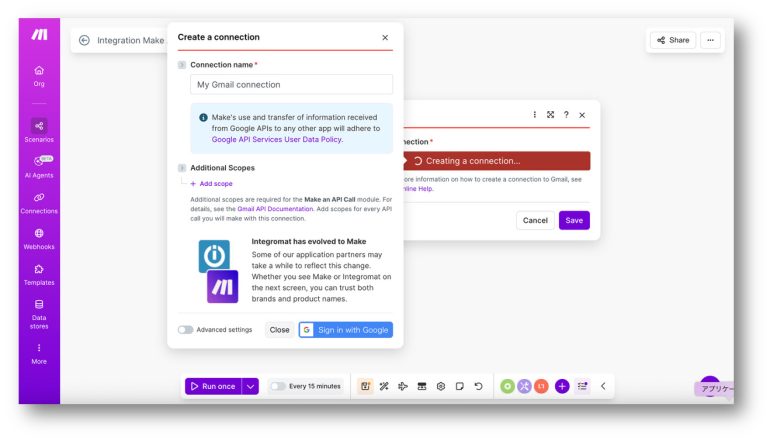Open Google API Services User Data Policy link

277,139
